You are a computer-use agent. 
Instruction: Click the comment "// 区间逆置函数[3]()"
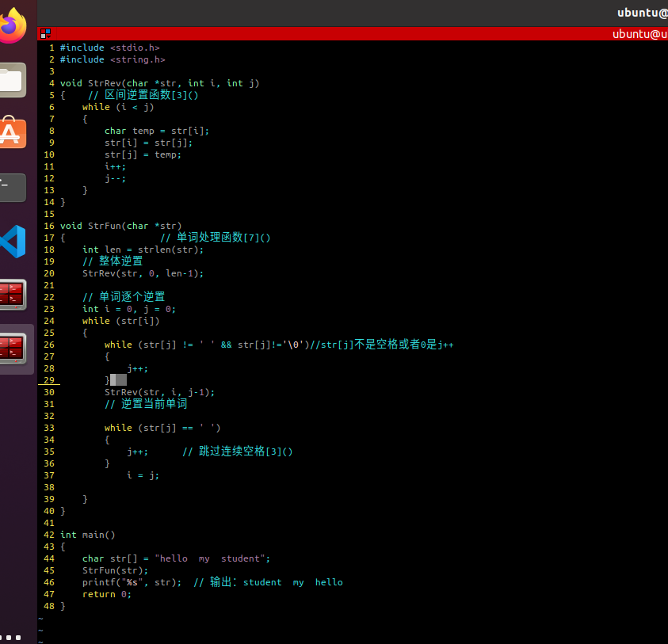tap(143, 95)
